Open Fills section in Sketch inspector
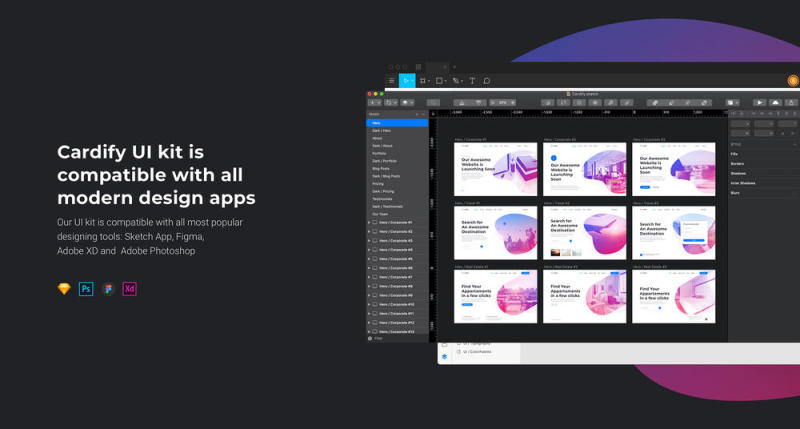800x429 pixels. 734,154
